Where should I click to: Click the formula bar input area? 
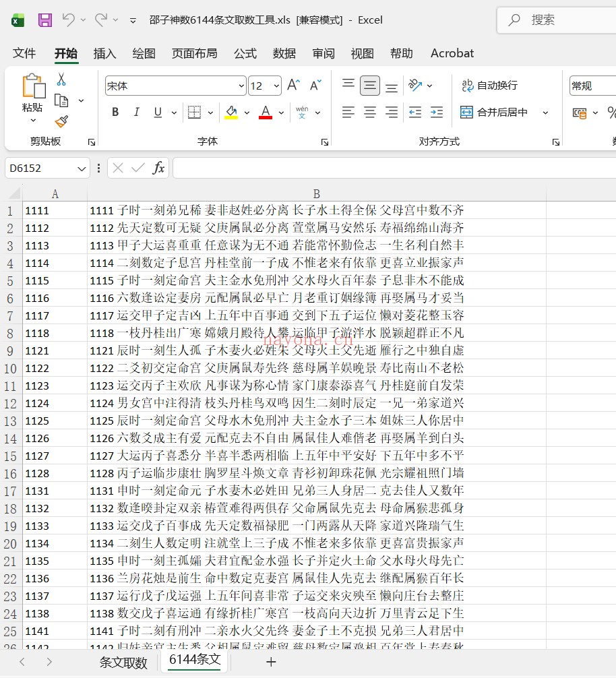[394, 168]
